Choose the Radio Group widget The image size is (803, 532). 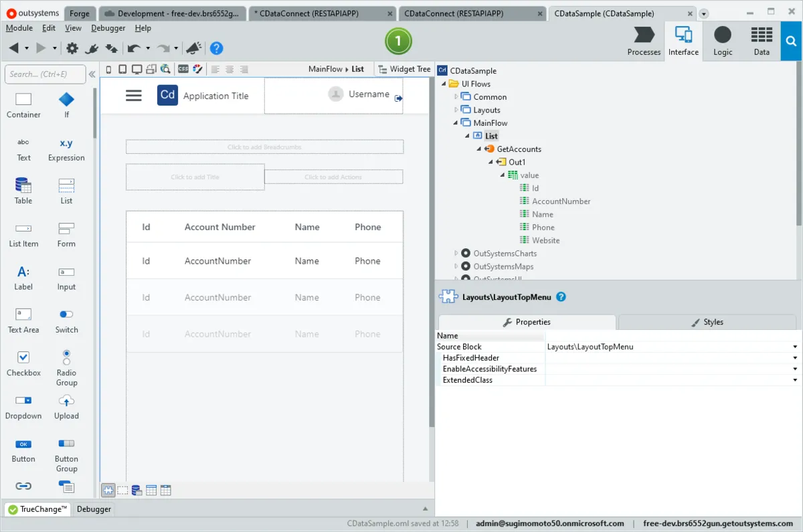[66, 368]
